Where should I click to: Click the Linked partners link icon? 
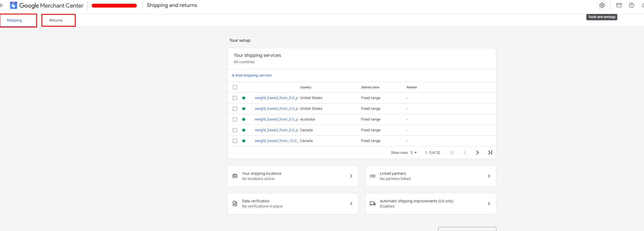(373, 176)
